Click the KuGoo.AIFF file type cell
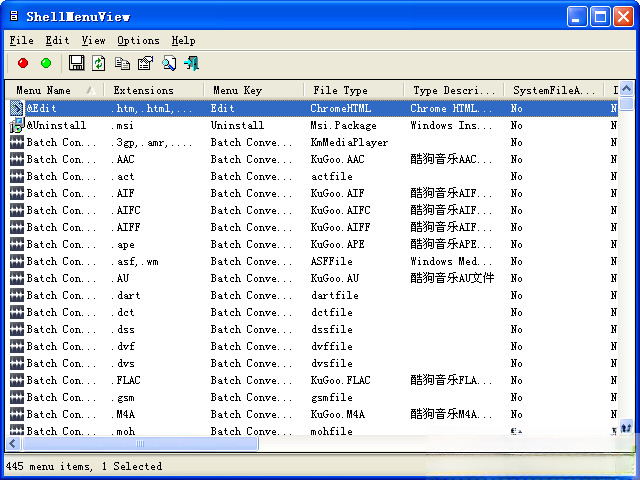The image size is (640, 480). tap(340, 227)
